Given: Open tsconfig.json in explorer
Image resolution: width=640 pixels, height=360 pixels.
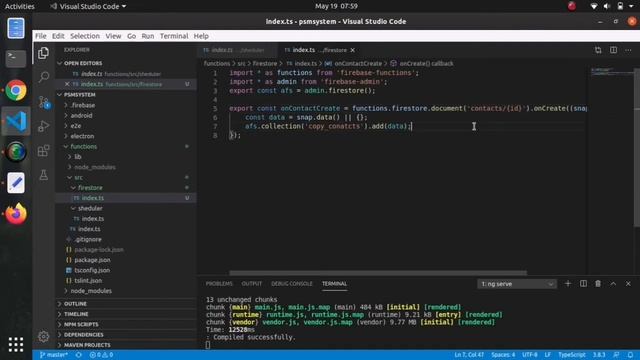Looking at the screenshot, I should [x=92, y=270].
